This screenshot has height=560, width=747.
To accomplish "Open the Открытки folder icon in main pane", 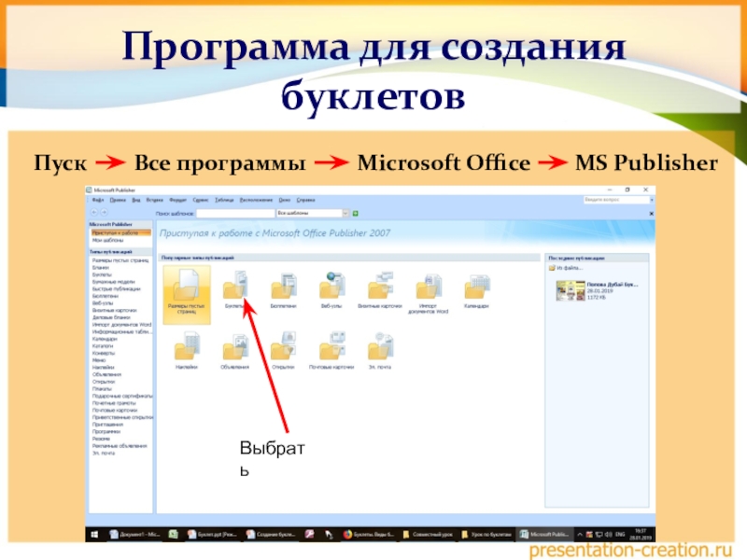I will pos(284,345).
